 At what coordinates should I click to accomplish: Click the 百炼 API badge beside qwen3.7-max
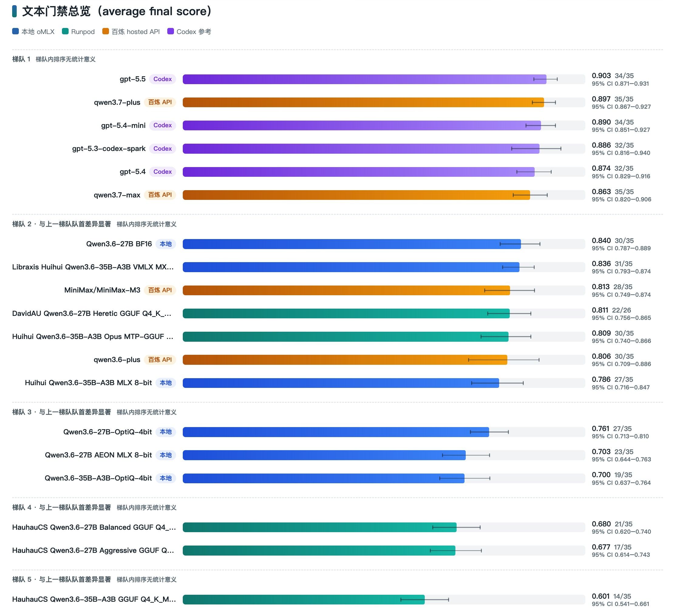pos(160,195)
